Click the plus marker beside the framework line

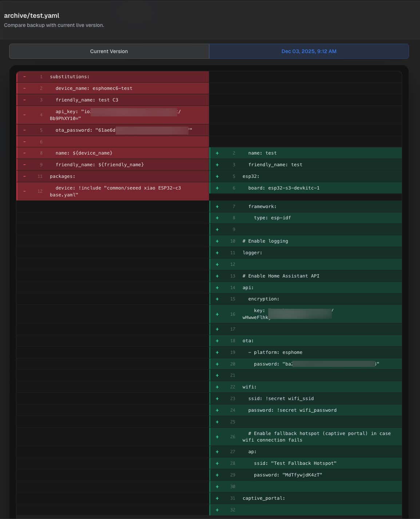217,207
